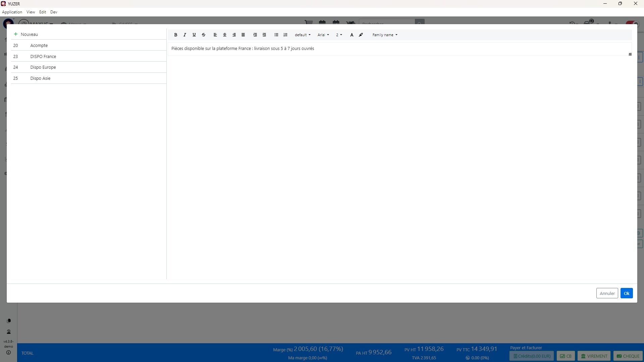The width and height of the screenshot is (644, 362).
Task: Click the Nouveau plus icon
Action: [15, 34]
